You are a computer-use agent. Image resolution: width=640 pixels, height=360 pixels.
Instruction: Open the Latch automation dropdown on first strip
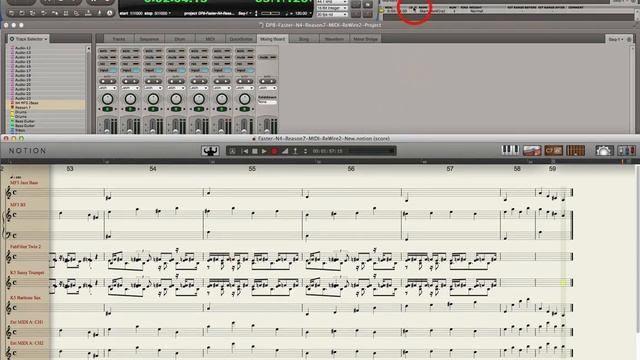point(107,88)
